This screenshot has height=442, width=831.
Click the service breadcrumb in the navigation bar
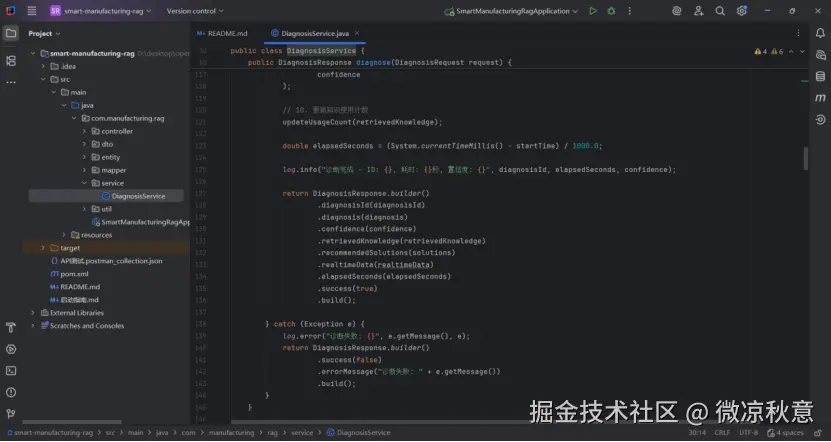click(302, 433)
